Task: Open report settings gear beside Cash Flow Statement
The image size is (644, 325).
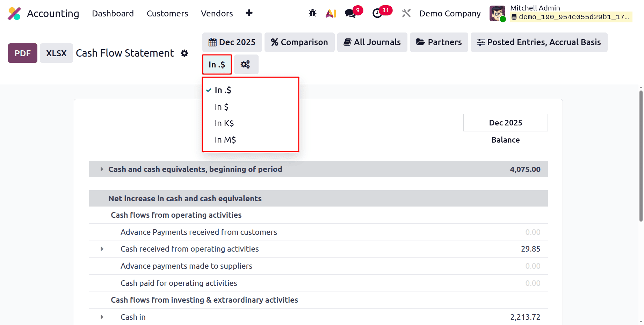Action: pos(184,53)
